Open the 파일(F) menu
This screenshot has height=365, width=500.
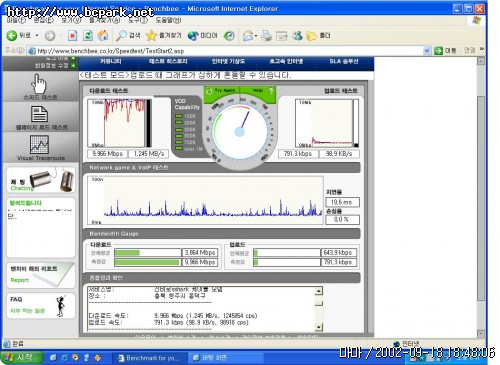coord(16,20)
